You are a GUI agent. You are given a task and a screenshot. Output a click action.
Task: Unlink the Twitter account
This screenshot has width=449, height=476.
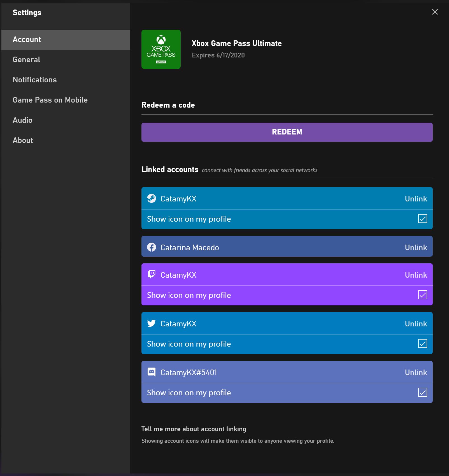point(416,324)
